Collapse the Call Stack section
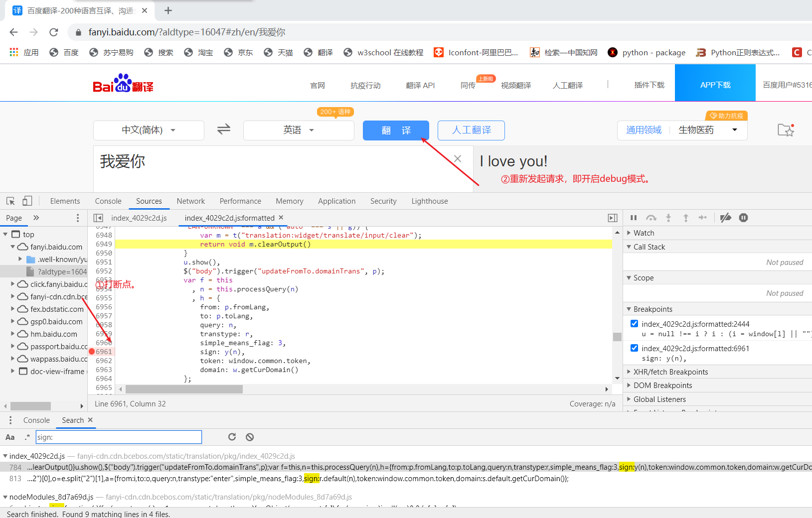The image size is (812, 518). [629, 247]
